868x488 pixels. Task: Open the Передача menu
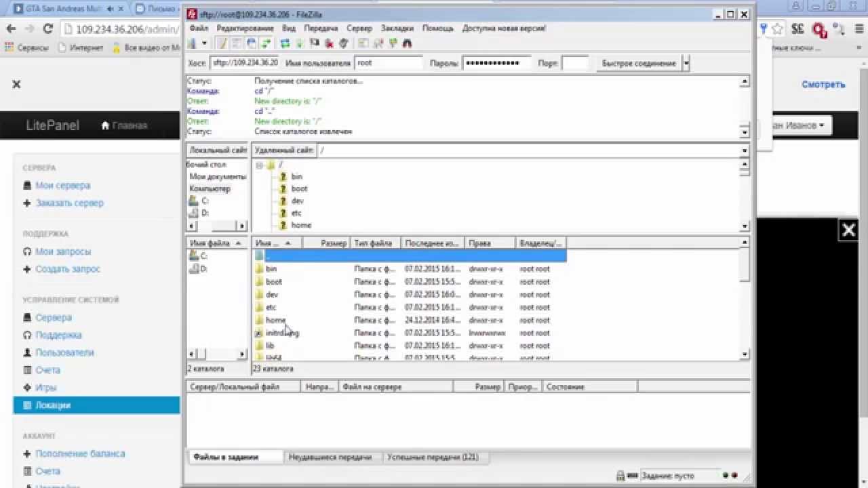(x=321, y=28)
